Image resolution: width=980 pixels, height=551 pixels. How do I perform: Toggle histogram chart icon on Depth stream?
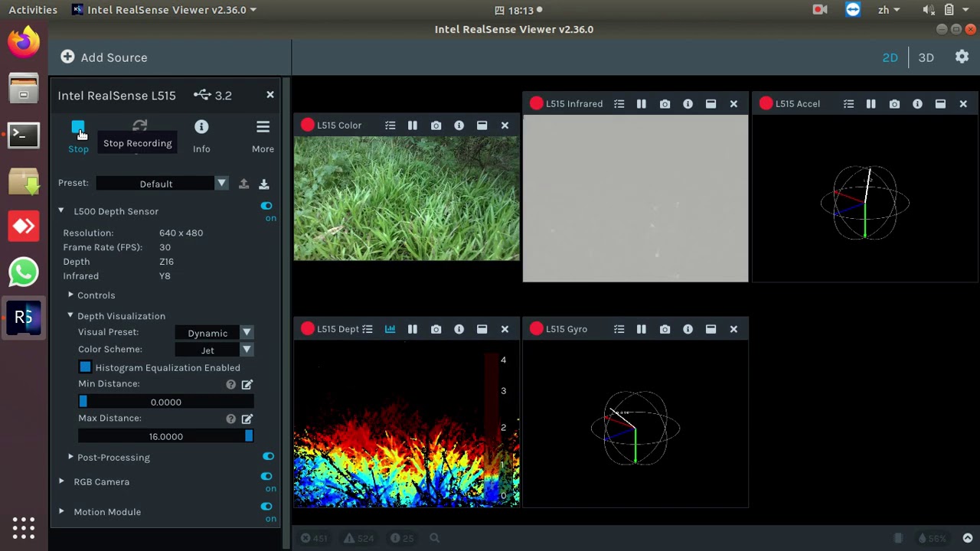(390, 329)
